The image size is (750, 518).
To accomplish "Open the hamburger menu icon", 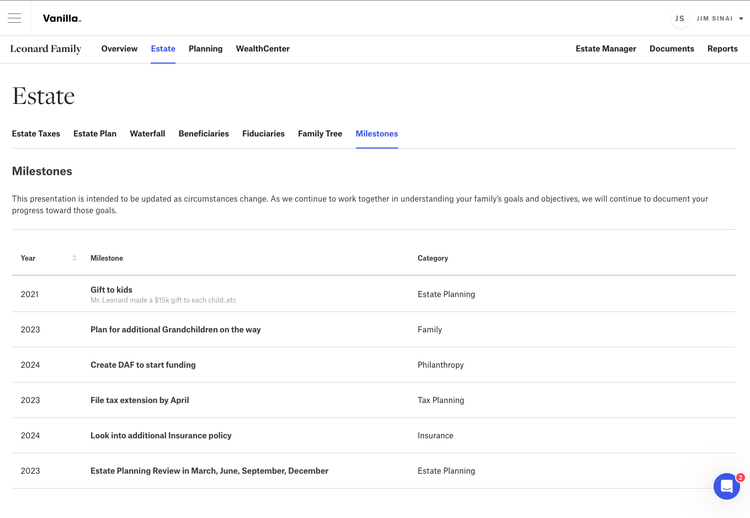I will tap(14, 18).
